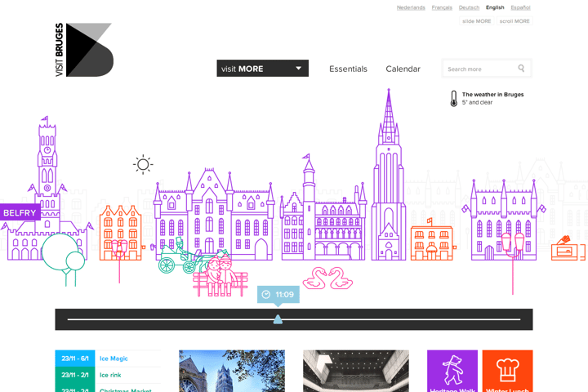Viewport: 588px width, 392px height.
Task: Click the orange building at far right edge
Action: pos(568,248)
